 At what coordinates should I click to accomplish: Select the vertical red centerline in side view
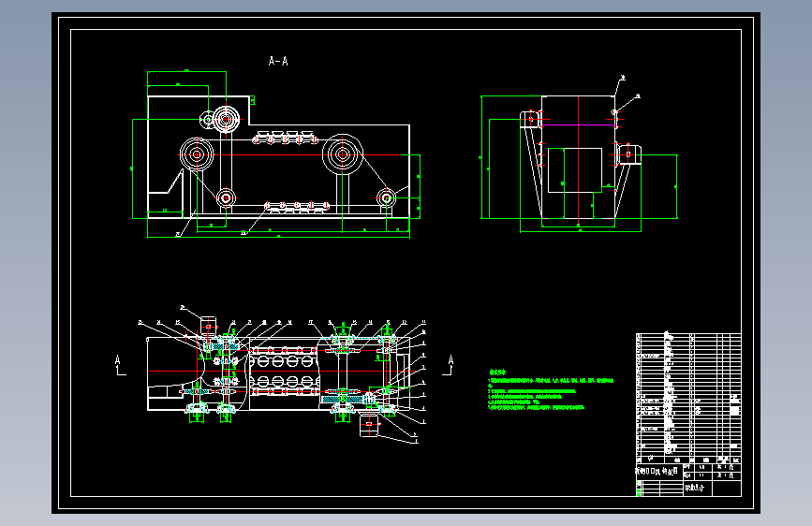(x=579, y=161)
